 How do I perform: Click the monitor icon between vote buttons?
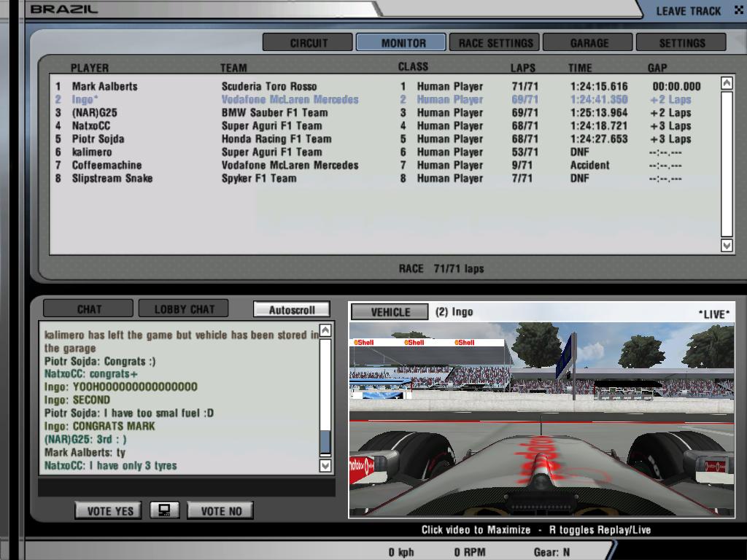[x=164, y=510]
